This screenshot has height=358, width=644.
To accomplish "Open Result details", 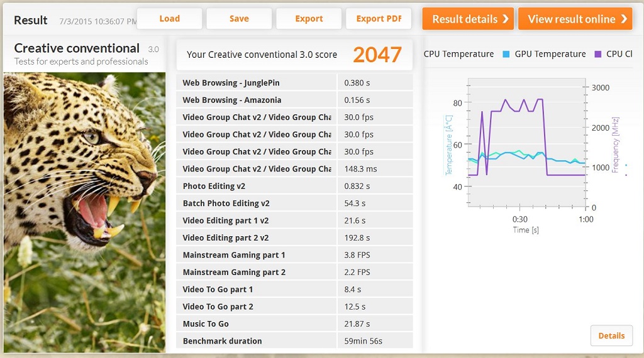I will [468, 19].
